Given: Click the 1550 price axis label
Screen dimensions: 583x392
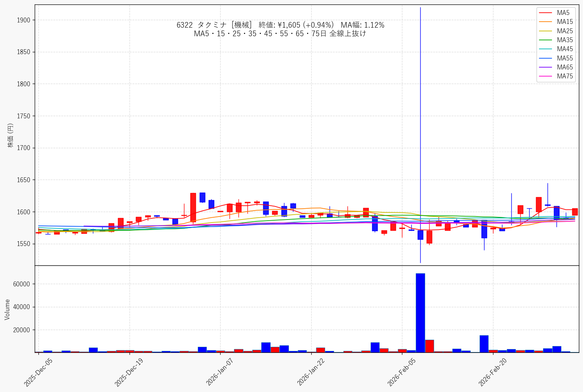Looking at the screenshot, I should (24, 244).
